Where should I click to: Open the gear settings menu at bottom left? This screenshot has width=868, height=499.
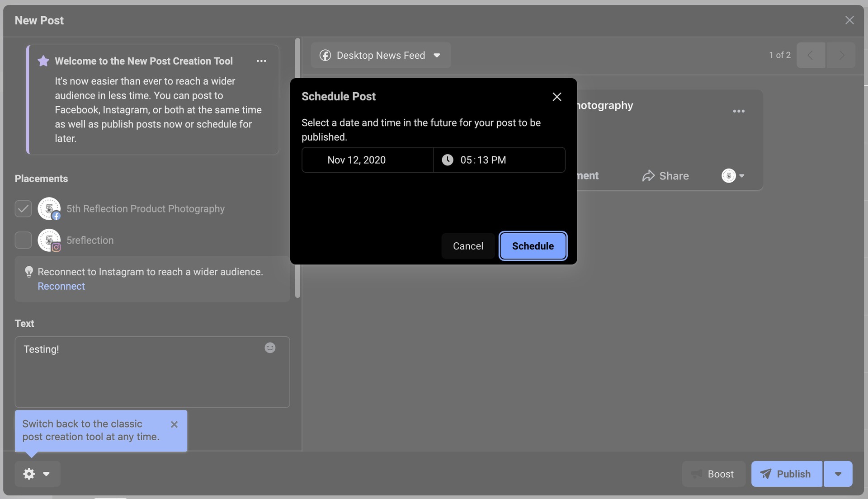[37, 474]
